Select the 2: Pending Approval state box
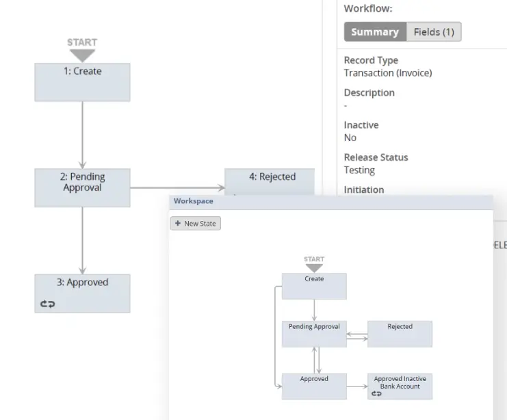 82,187
